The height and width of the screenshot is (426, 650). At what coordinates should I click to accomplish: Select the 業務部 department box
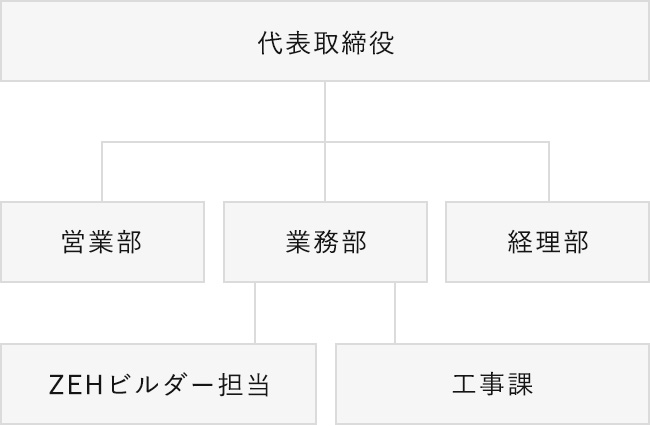point(325,242)
